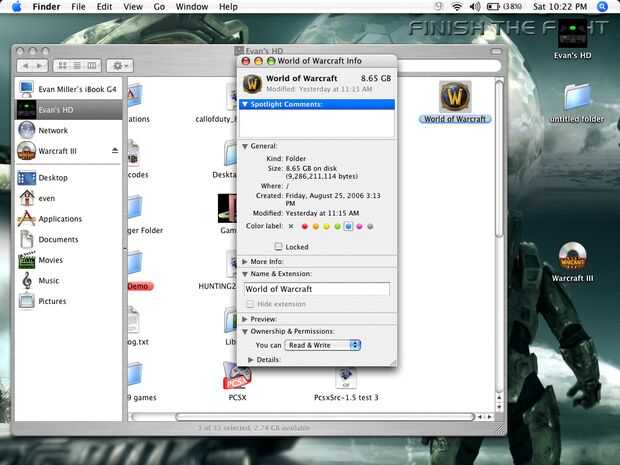Toggle the Hide extension checkbox
Viewport: 620px width, 465px height.
point(250,304)
